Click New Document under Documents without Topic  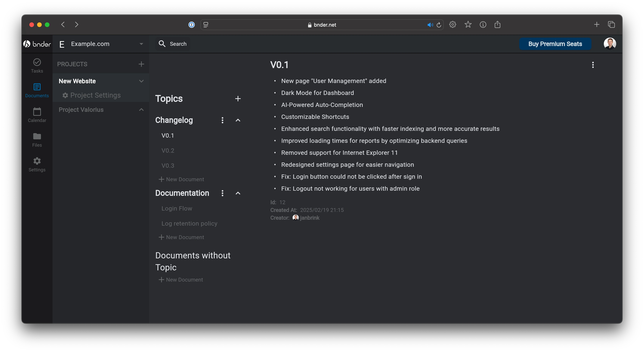click(181, 280)
